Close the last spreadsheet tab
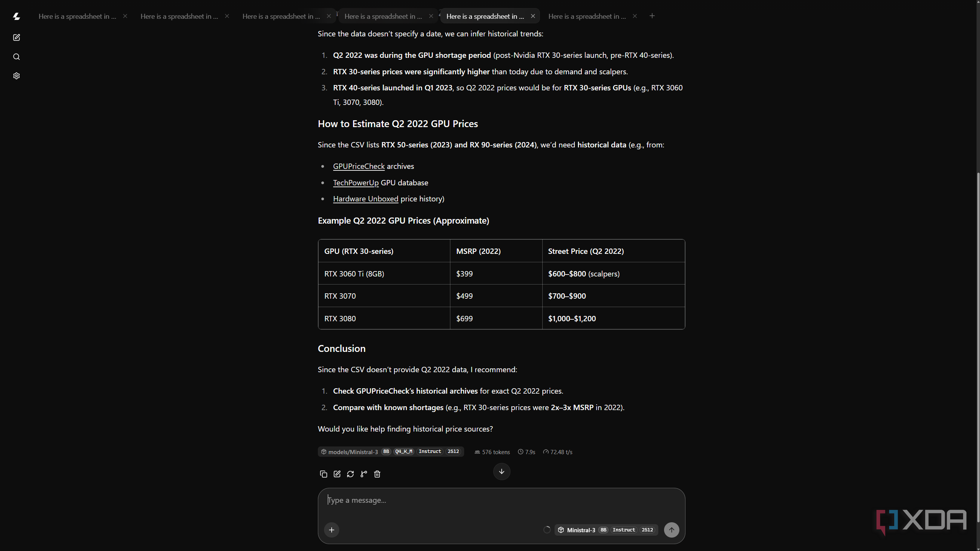Image resolution: width=980 pixels, height=551 pixels. [x=635, y=16]
